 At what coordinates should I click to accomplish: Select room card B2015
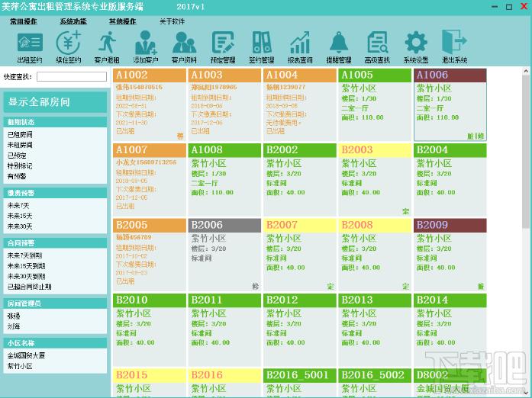[150, 383]
